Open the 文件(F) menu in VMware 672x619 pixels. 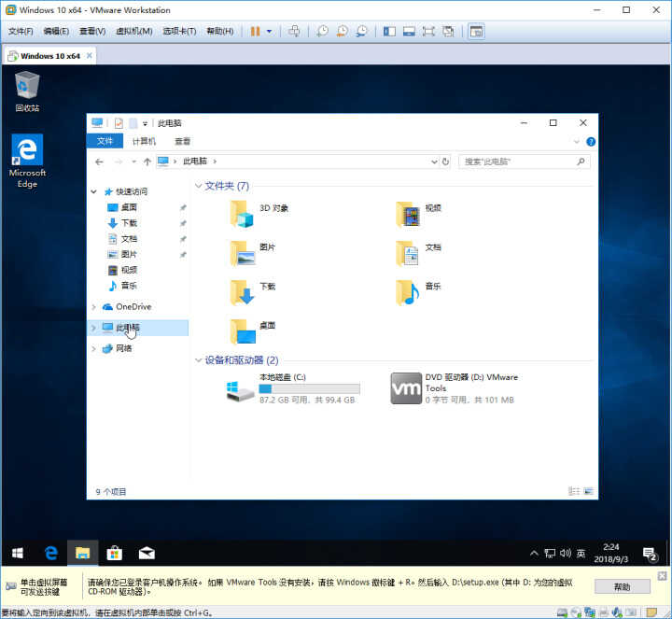click(21, 32)
